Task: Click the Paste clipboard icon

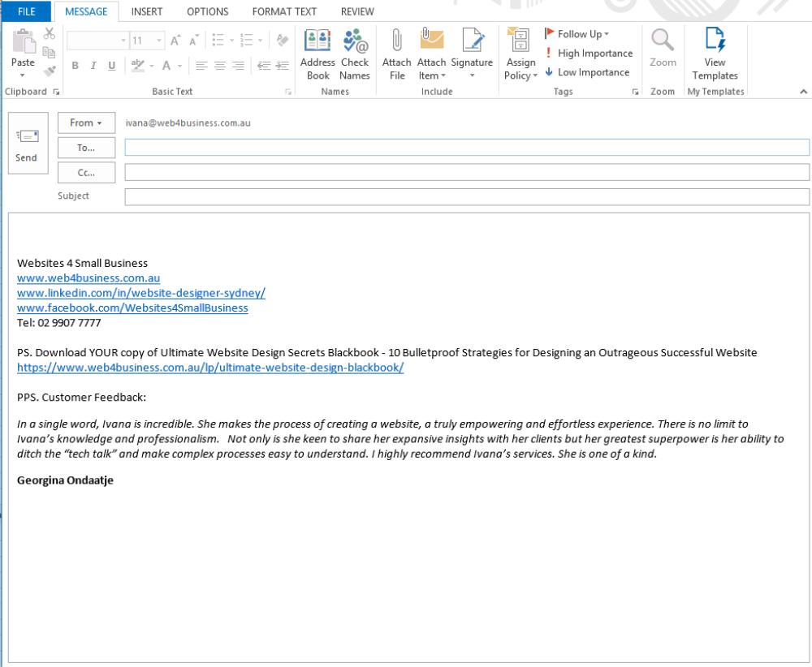Action: pos(23,43)
